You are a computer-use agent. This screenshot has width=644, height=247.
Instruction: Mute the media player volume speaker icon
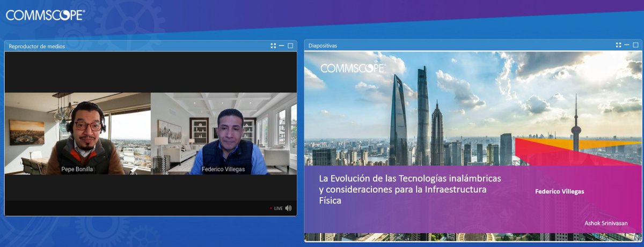click(x=289, y=208)
